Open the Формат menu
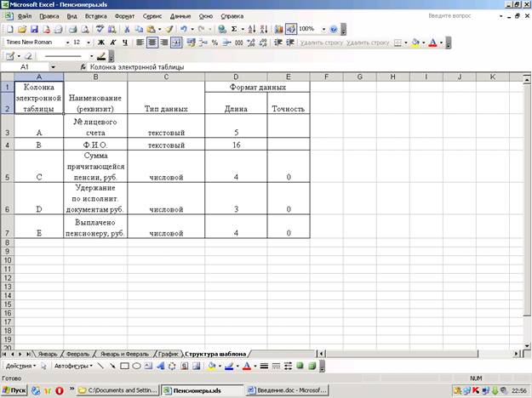 click(124, 16)
